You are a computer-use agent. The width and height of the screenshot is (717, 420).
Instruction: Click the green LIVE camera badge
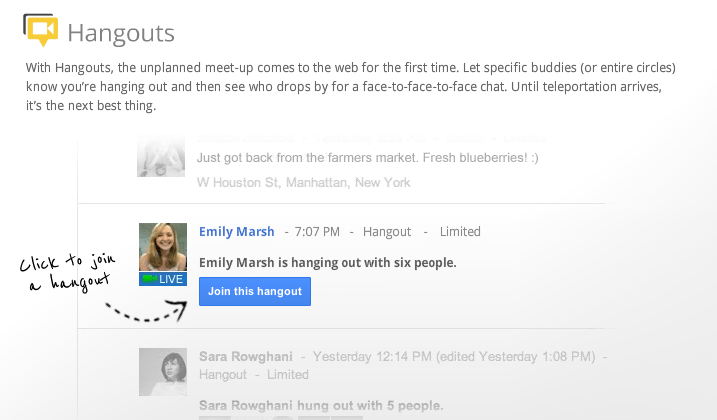click(x=163, y=279)
